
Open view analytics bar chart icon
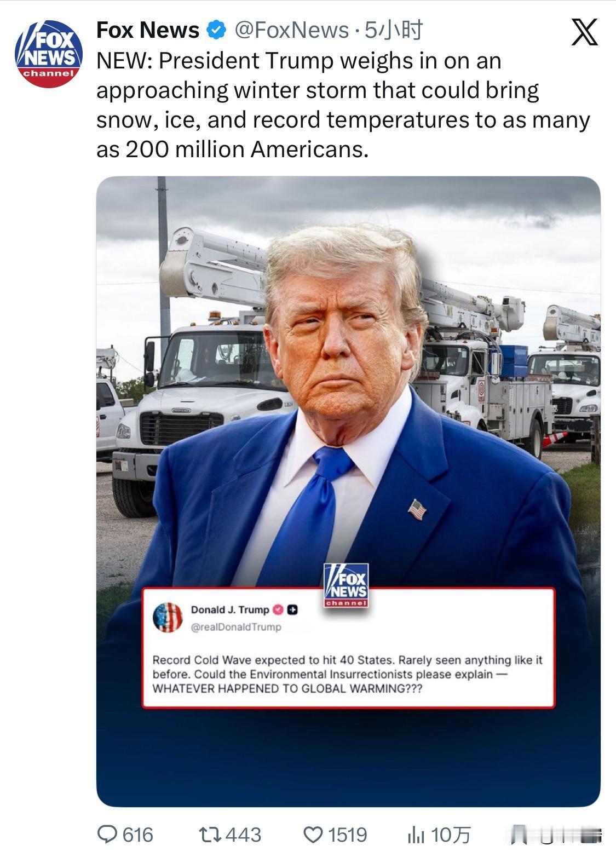click(x=416, y=835)
